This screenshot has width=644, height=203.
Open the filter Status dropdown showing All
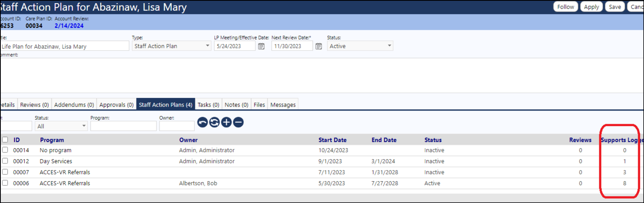click(x=61, y=126)
